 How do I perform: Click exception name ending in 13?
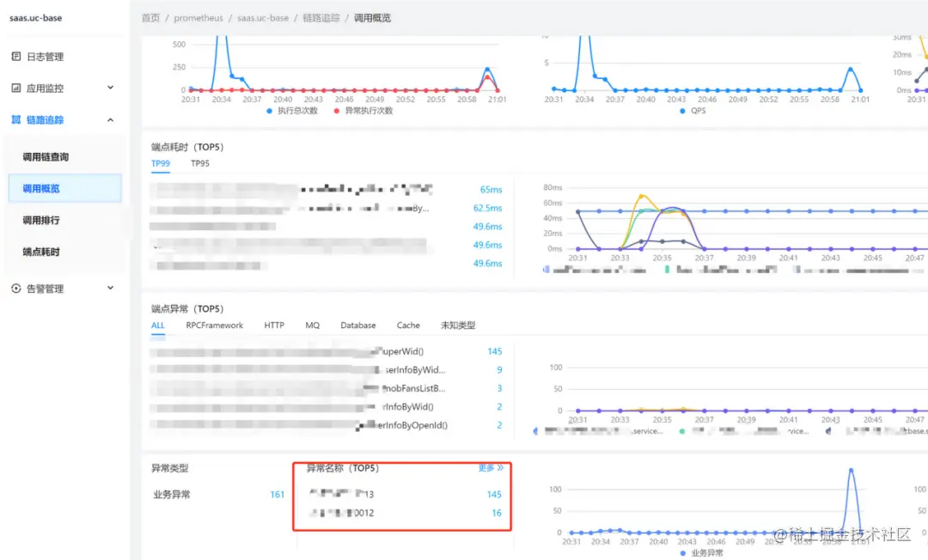click(341, 494)
